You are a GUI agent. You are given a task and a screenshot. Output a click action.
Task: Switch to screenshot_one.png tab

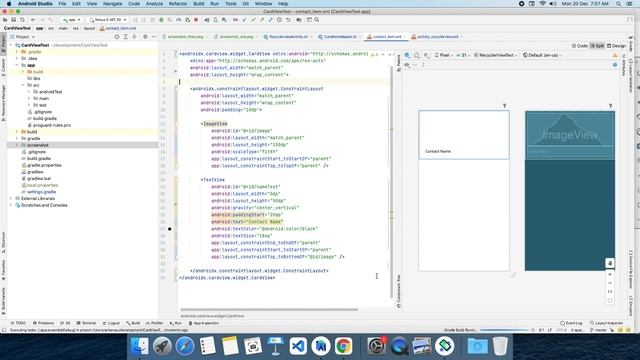[x=236, y=37]
